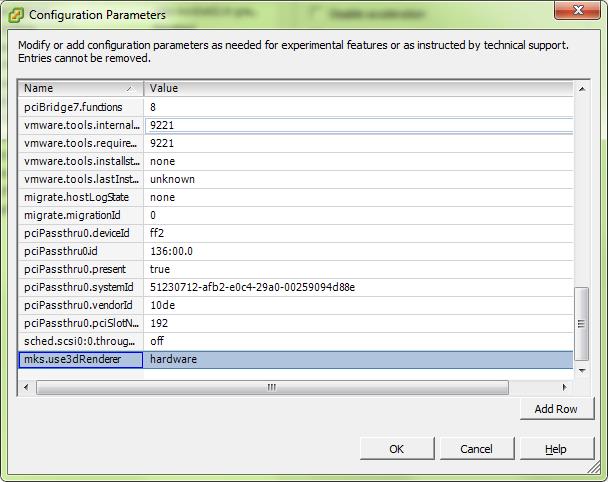The image size is (608, 482).
Task: Click value 9221 of vmware.tools.require row
Action: point(358,143)
